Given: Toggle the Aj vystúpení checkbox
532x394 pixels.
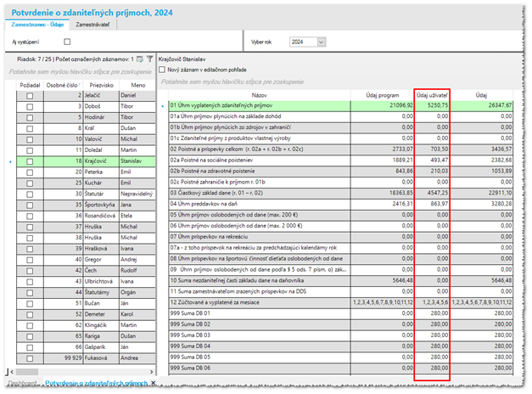Looking at the screenshot, I should 67,42.
